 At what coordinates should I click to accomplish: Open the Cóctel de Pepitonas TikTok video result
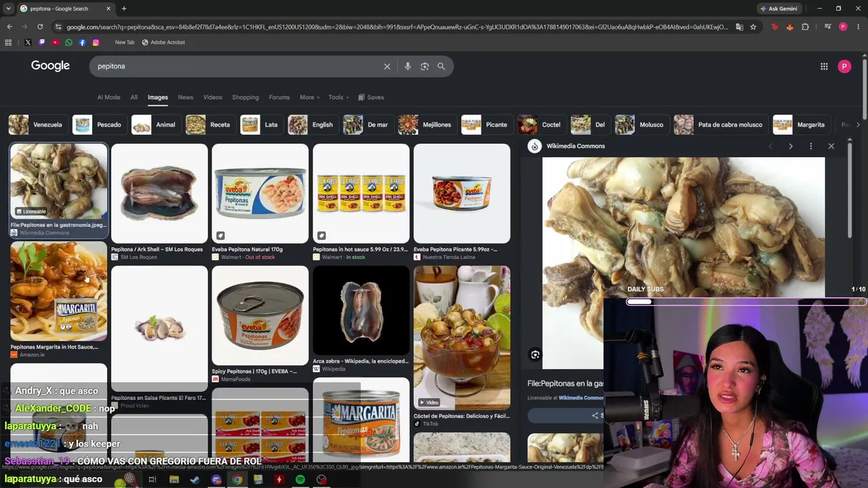coord(462,338)
